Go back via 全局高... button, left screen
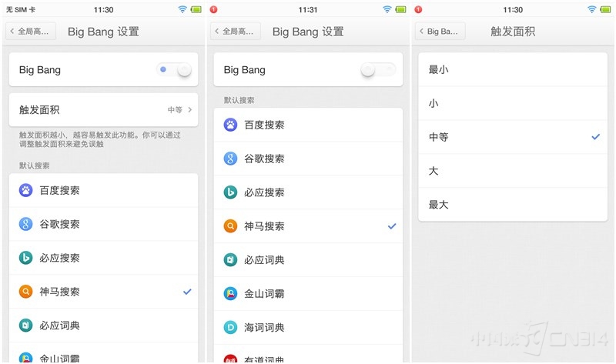616x364 pixels. point(31,32)
